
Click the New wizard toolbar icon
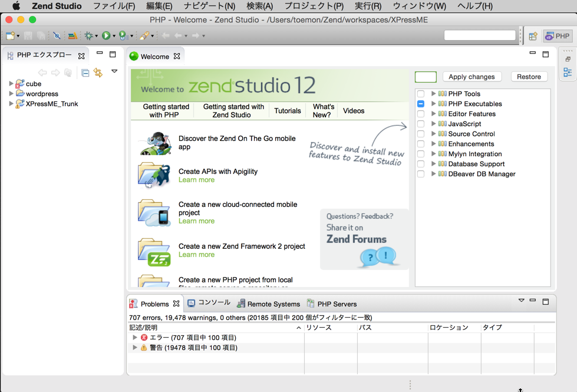pyautogui.click(x=10, y=36)
